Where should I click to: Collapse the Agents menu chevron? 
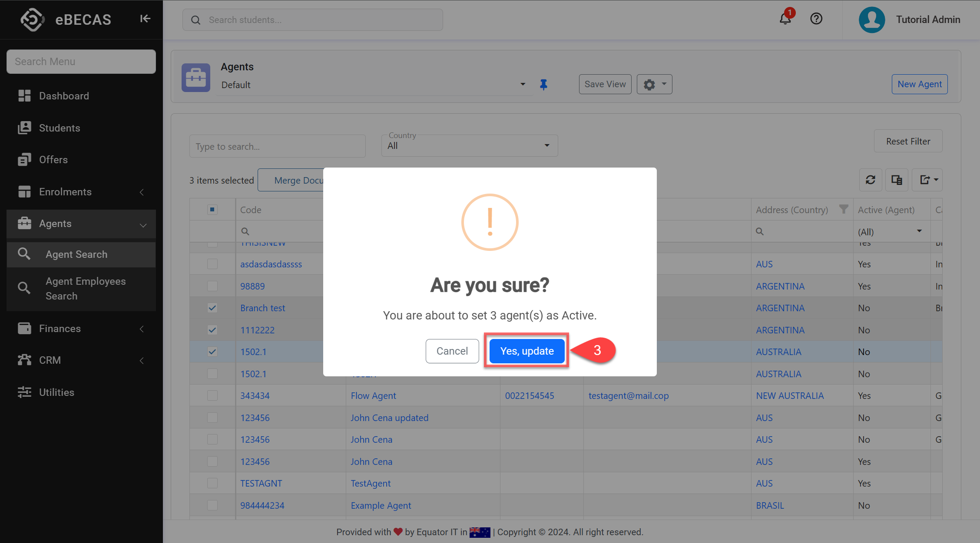[x=143, y=224]
